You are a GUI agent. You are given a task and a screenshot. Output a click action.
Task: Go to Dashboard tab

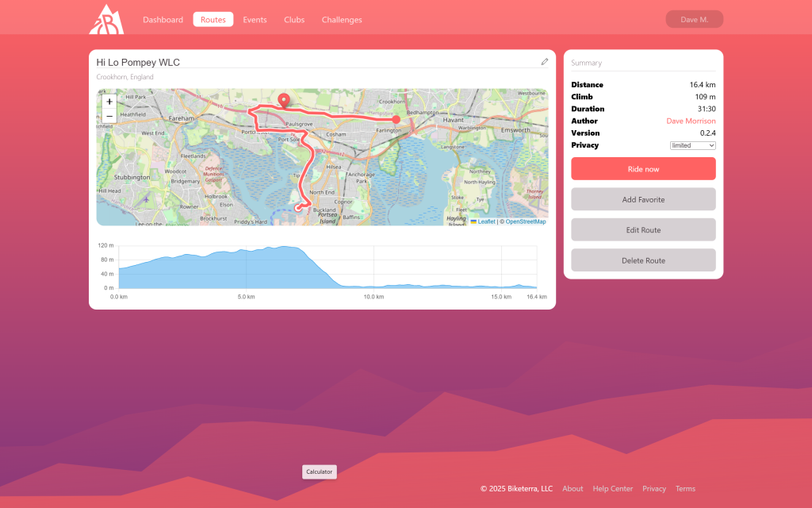[x=163, y=20]
